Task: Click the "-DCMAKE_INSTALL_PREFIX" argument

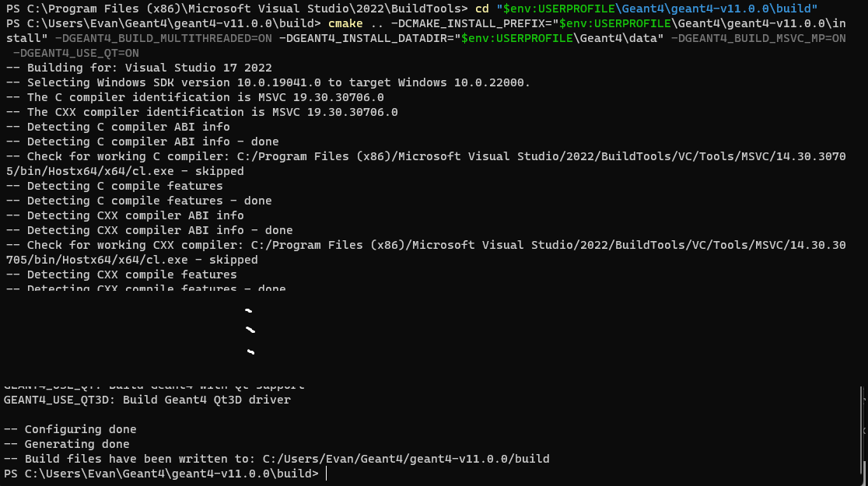Action: click(x=471, y=23)
